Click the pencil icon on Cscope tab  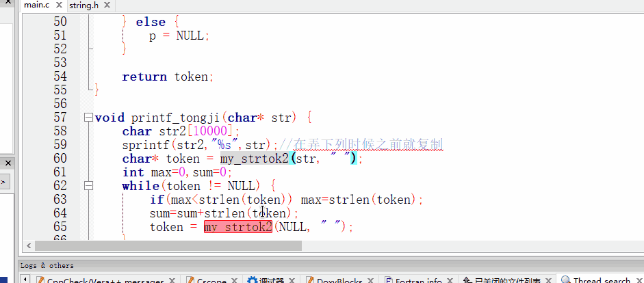point(190,280)
